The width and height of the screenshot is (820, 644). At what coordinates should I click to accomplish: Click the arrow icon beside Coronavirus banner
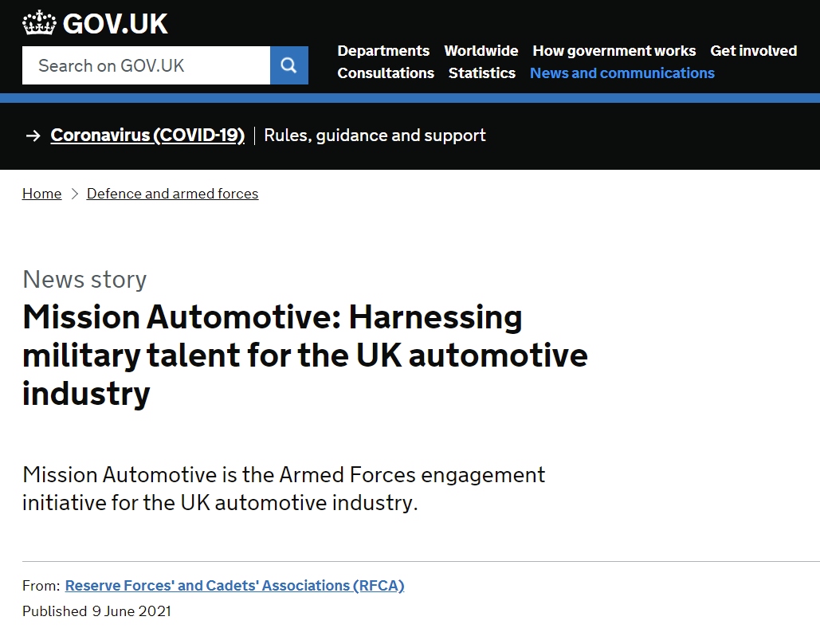click(x=33, y=135)
